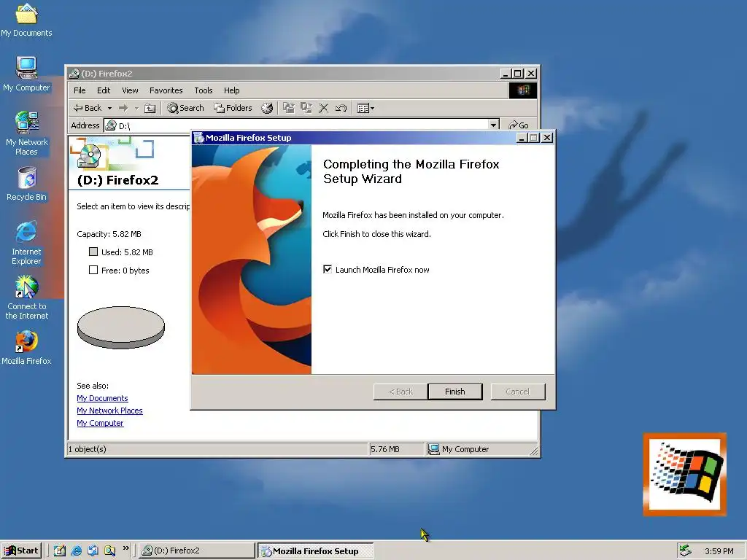Image resolution: width=747 pixels, height=560 pixels.
Task: Click Mozilla Firefox Setup taskbar button
Action: 315,551
